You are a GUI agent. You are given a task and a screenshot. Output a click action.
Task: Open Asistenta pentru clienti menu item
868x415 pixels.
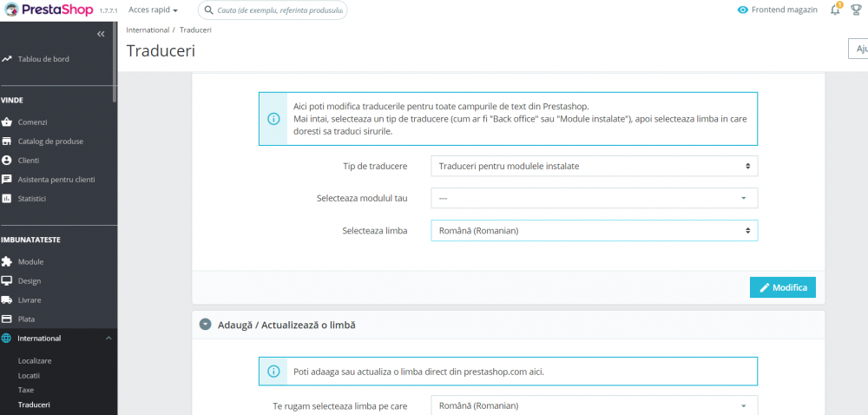[x=58, y=179]
